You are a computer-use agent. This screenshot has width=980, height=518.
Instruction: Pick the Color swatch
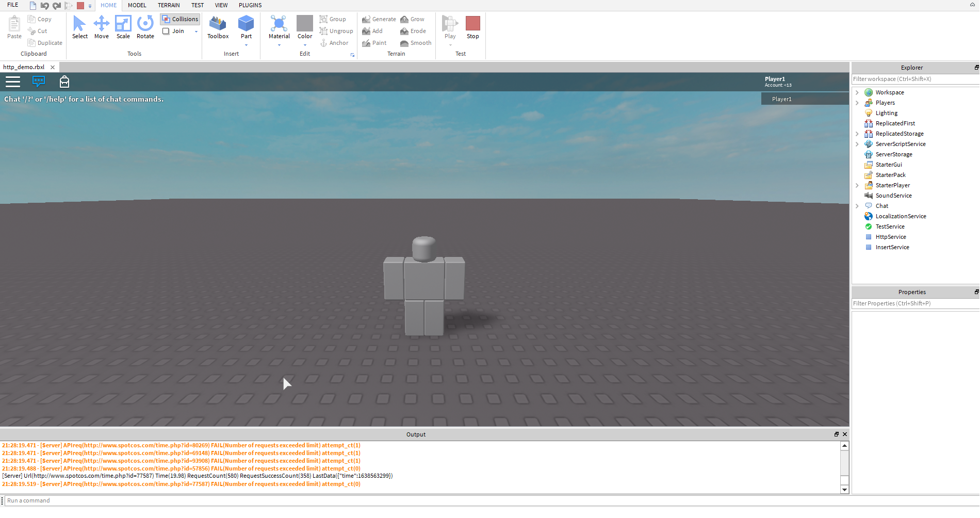[x=304, y=23]
